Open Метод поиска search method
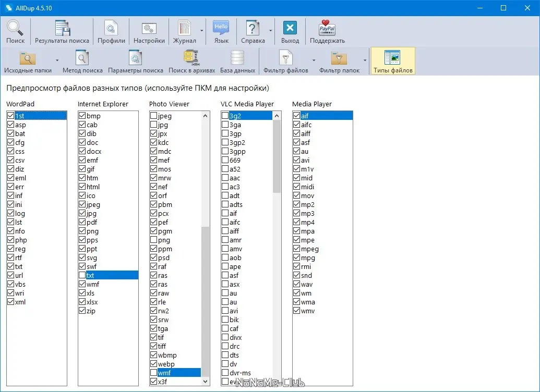The height and width of the screenshot is (392, 540). [x=82, y=62]
